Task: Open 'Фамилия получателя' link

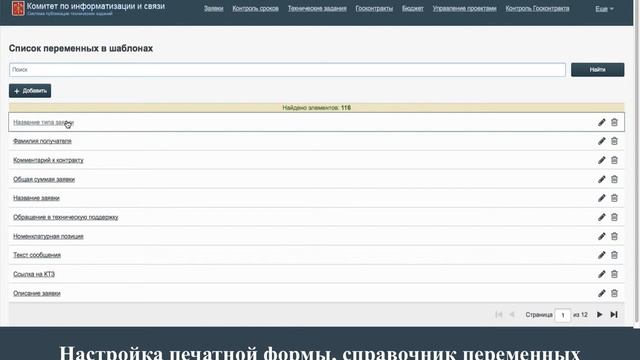Action: click(x=42, y=141)
